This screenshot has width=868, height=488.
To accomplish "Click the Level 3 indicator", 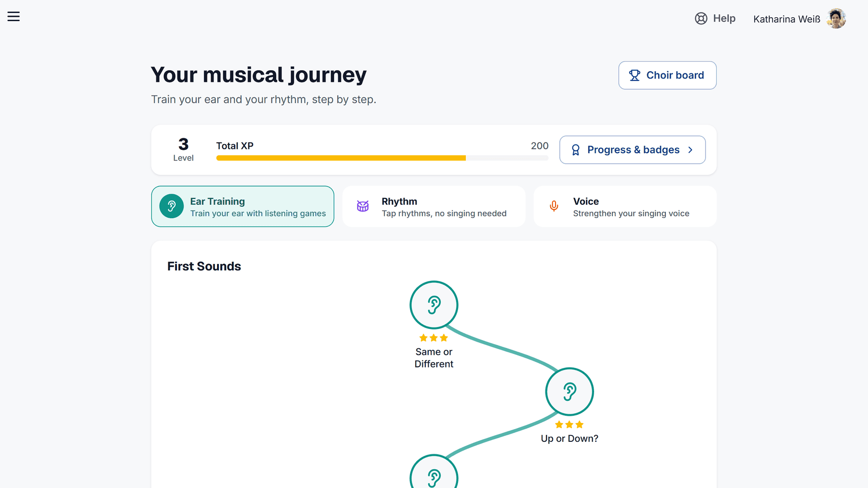I will pos(183,149).
